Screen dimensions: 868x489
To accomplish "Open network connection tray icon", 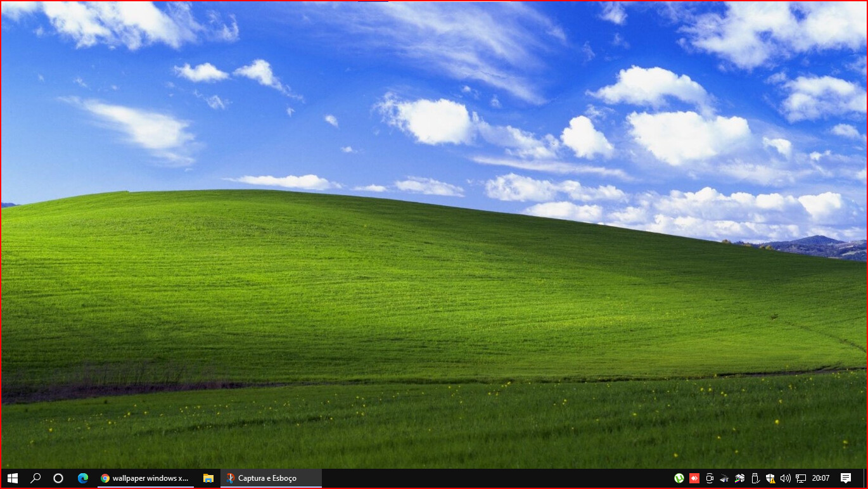I will click(x=801, y=478).
